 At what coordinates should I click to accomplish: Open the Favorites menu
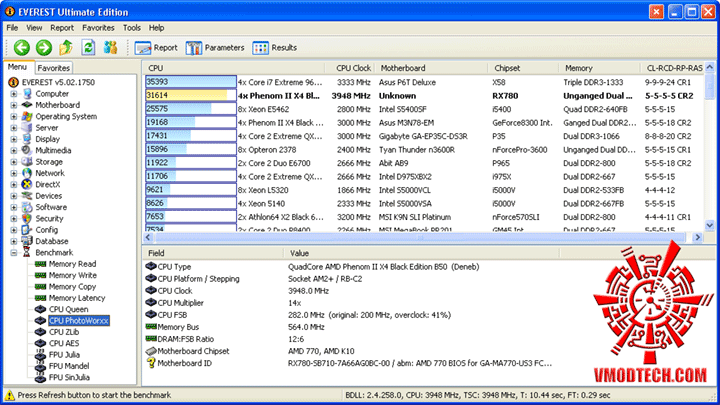[x=98, y=28]
